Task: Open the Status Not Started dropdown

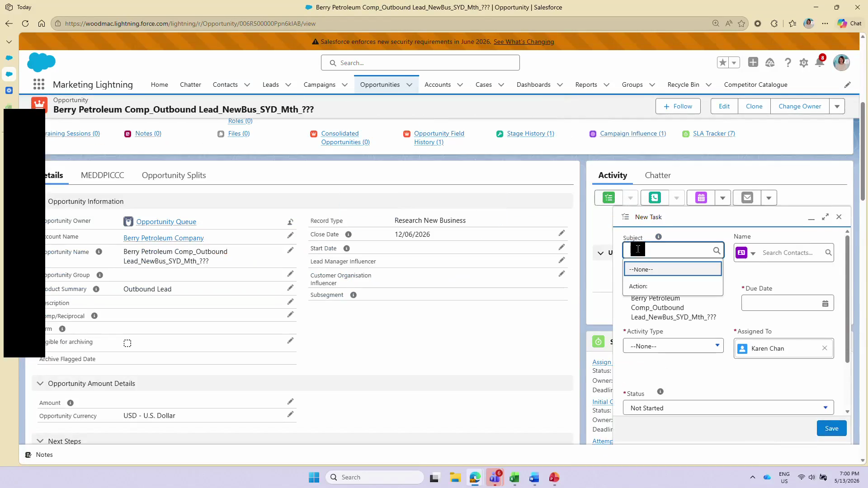Action: pos(728,408)
